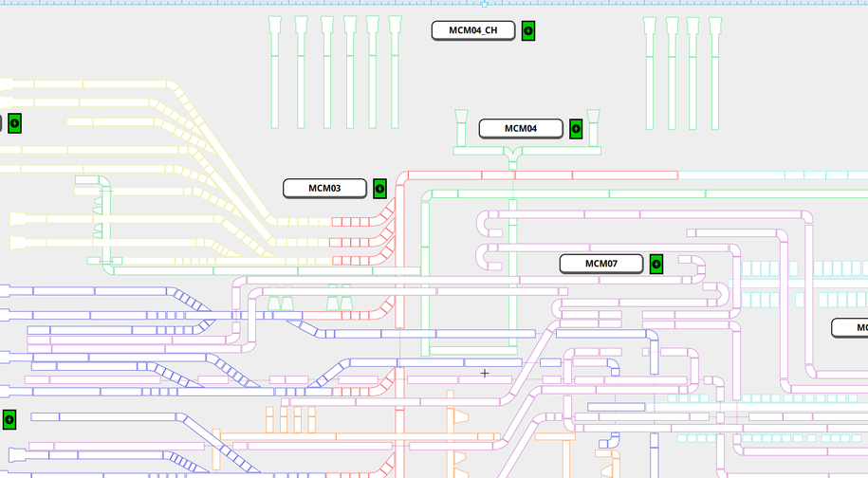
Task: Open the MCM04_CH panel label
Action: [473, 30]
